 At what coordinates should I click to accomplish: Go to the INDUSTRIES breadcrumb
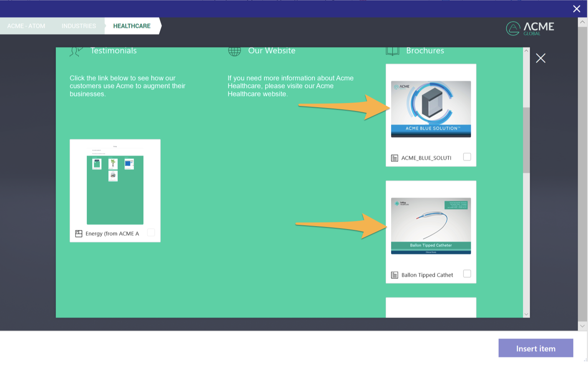79,26
